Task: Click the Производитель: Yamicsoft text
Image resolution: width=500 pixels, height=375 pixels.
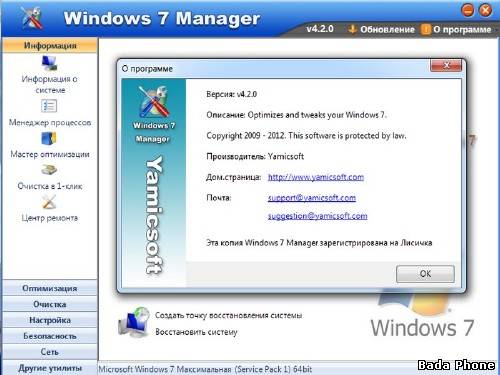Action: (x=255, y=156)
